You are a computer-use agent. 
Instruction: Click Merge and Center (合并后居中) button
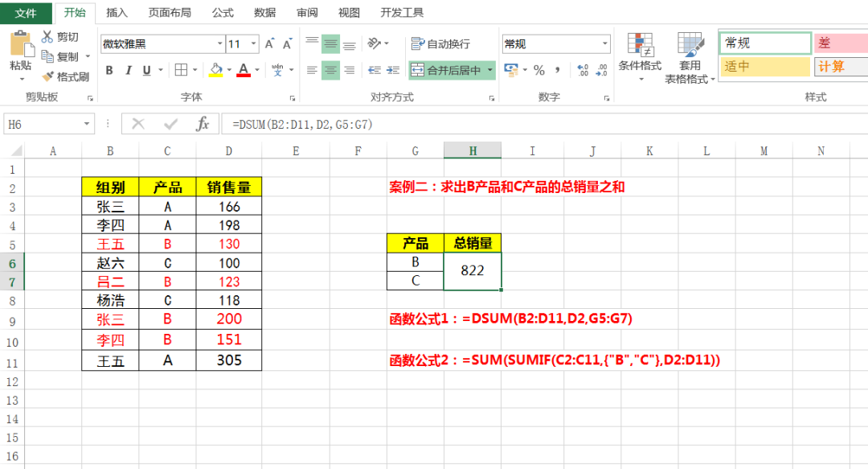(x=446, y=70)
